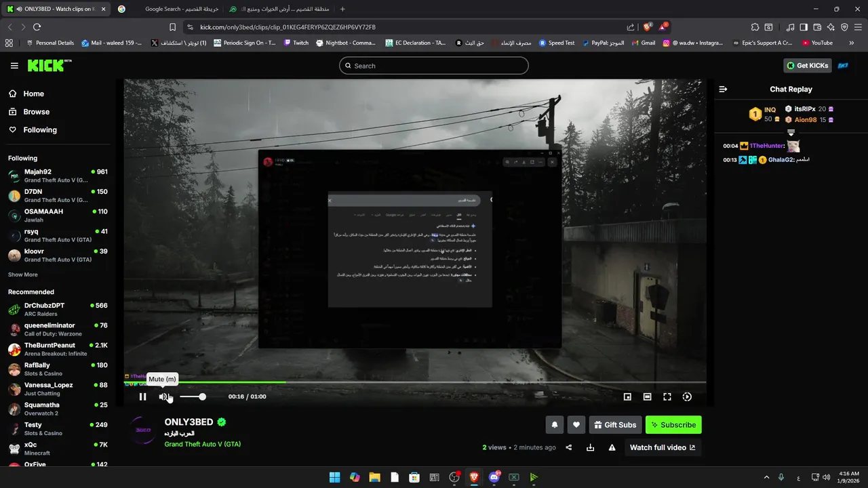Open the OSAMAAAH followed channel

(58, 216)
